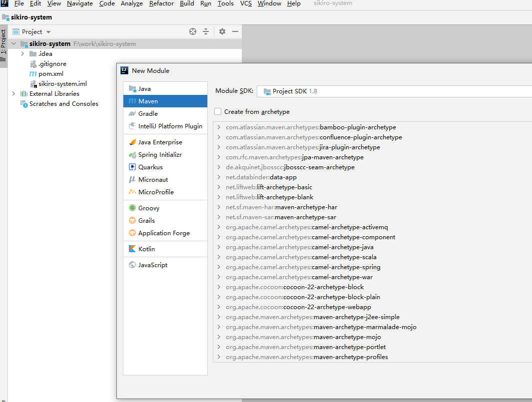The height and width of the screenshot is (402, 532).
Task: Open the Module SDK dropdown
Action: pos(394,91)
